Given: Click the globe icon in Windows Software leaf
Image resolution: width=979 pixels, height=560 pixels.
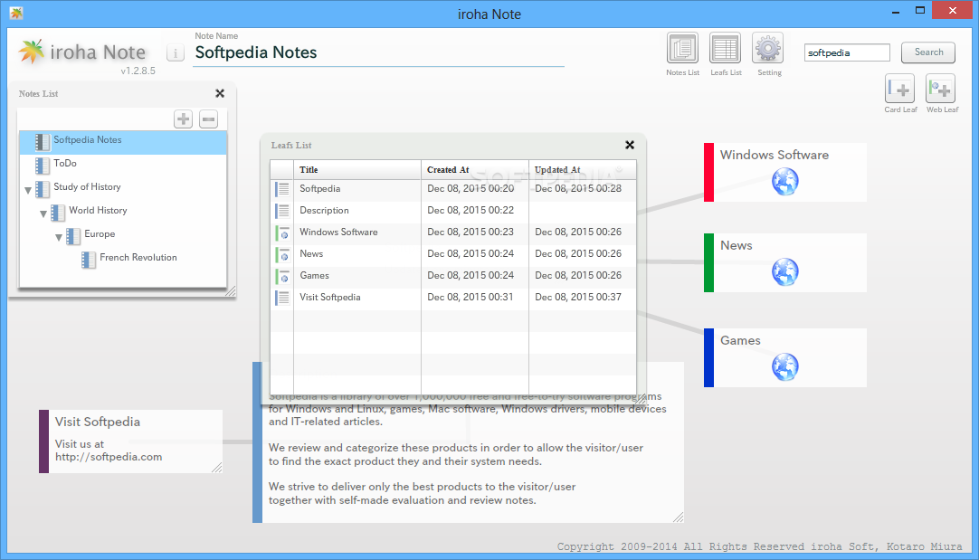Looking at the screenshot, I should click(784, 182).
